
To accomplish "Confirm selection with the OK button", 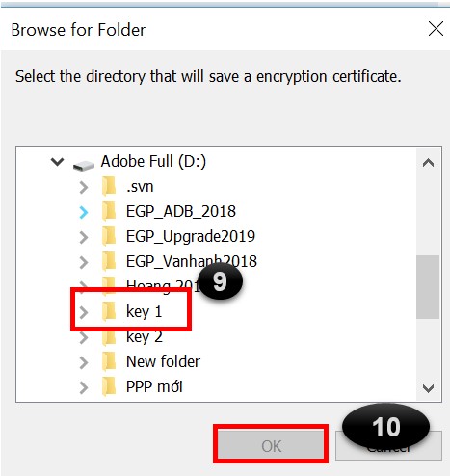I will 271,444.
